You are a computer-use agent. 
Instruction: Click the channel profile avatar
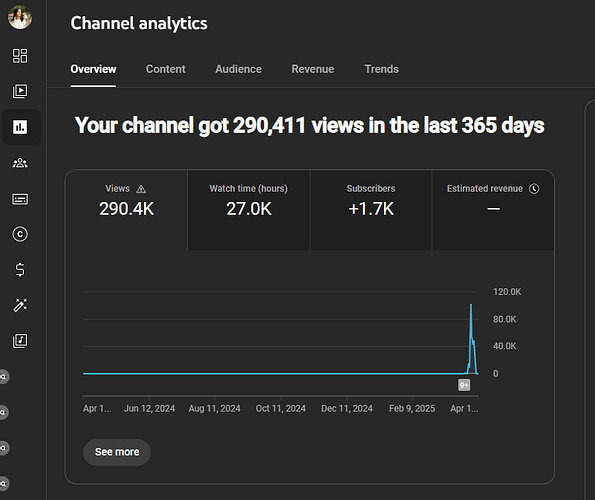pyautogui.click(x=20, y=17)
